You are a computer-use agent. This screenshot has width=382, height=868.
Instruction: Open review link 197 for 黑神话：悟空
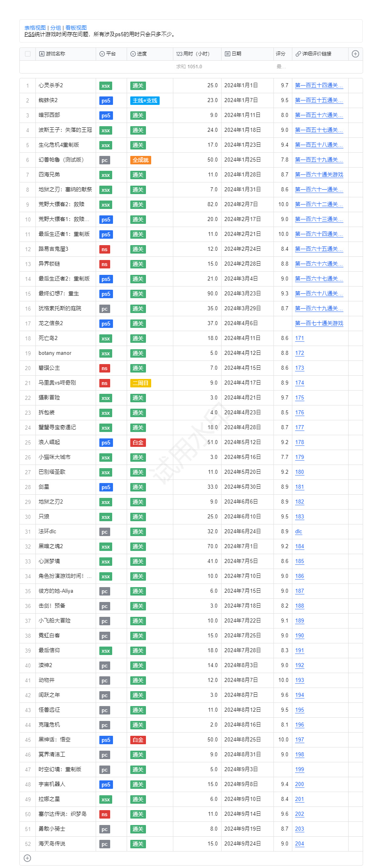(x=300, y=740)
